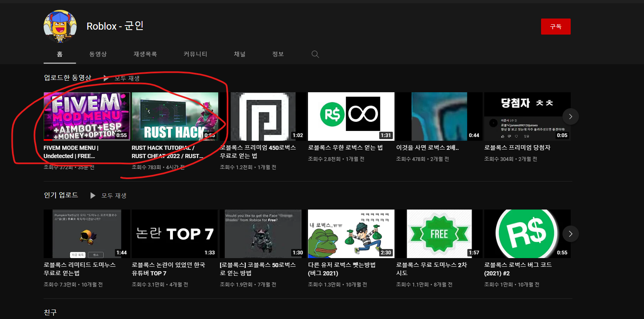The image size is (644, 319).
Task: Click the play icon beside 모두 재생 in uploads
Action: coord(106,77)
